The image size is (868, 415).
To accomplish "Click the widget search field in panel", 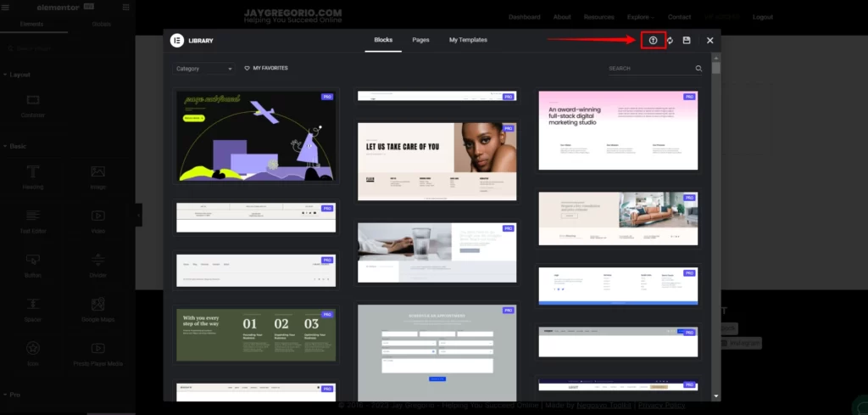I will (x=68, y=48).
